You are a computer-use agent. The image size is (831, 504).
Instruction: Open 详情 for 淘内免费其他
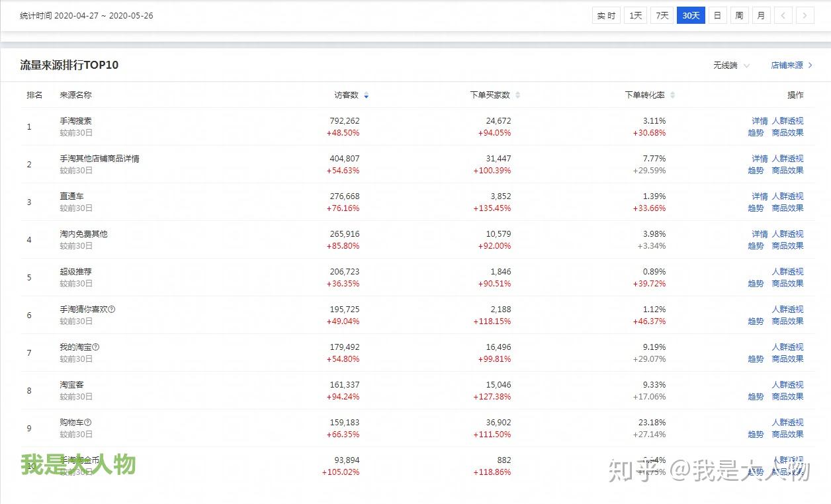760,234
